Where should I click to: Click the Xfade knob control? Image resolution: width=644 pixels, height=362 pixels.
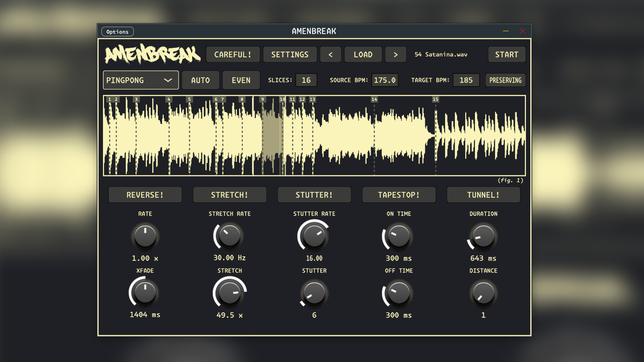(145, 293)
